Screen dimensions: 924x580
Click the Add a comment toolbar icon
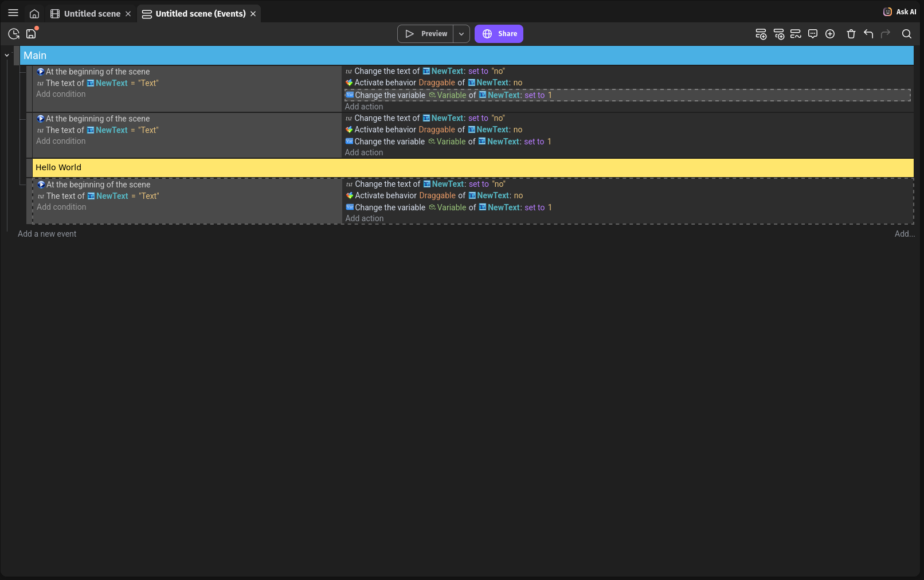click(813, 34)
